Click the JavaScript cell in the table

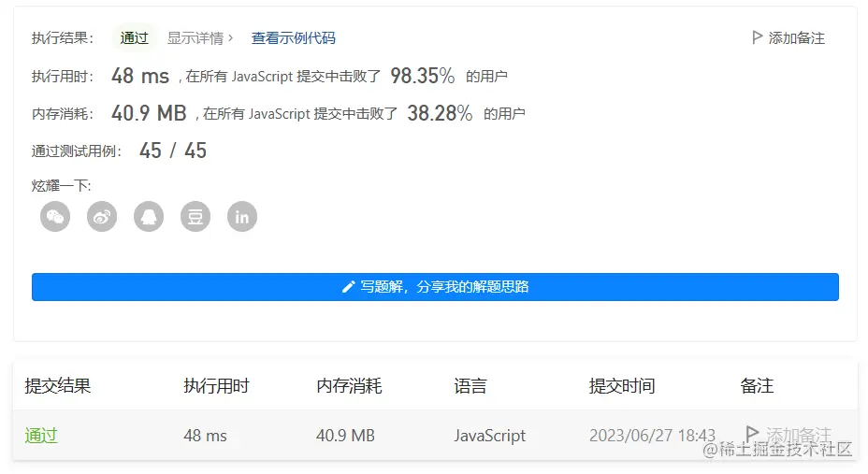pyautogui.click(x=490, y=436)
